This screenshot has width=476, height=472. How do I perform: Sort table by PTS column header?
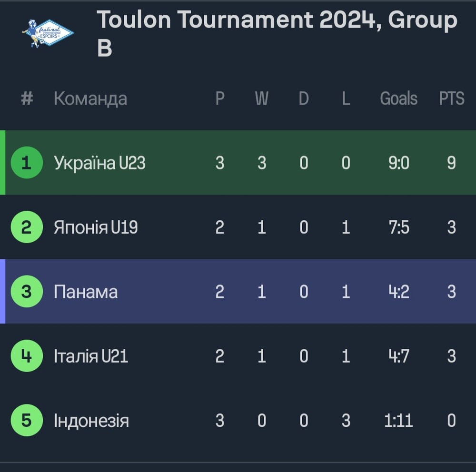pos(452,98)
